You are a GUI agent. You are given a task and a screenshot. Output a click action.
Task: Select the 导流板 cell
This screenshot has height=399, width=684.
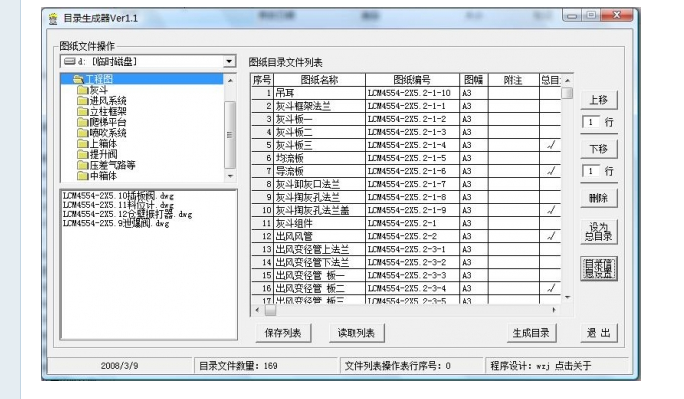319,171
